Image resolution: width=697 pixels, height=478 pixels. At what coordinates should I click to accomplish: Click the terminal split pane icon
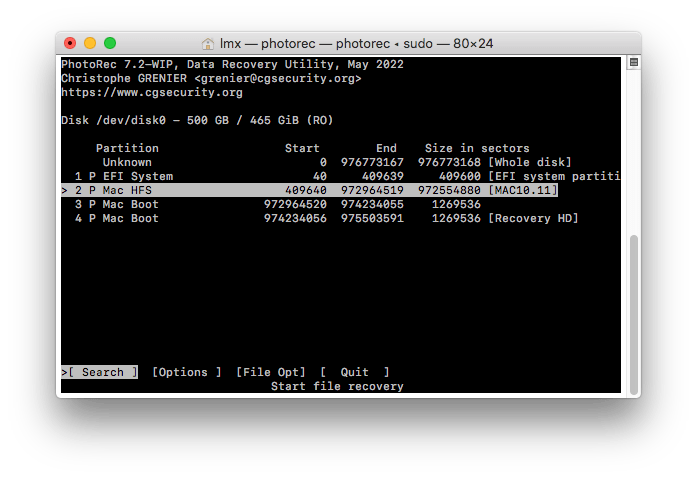click(x=634, y=62)
